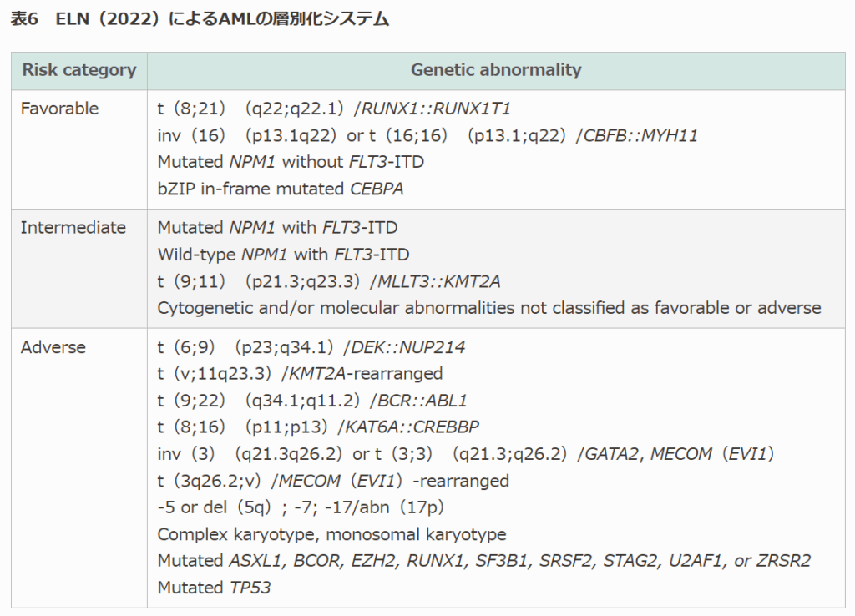Click the Complex karyotype, monosomal karyotype line
855x616 pixels.
click(331, 534)
